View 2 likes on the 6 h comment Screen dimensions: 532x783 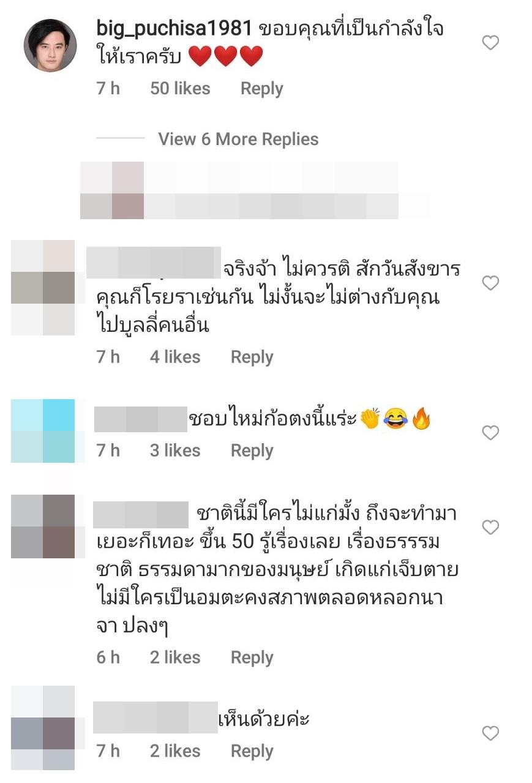175,657
